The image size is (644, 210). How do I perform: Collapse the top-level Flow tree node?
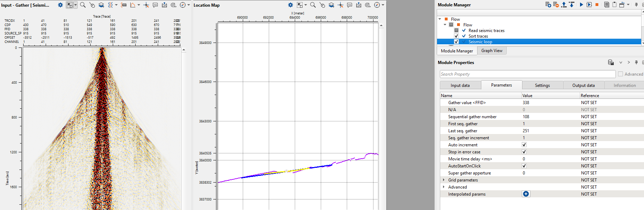(x=440, y=19)
